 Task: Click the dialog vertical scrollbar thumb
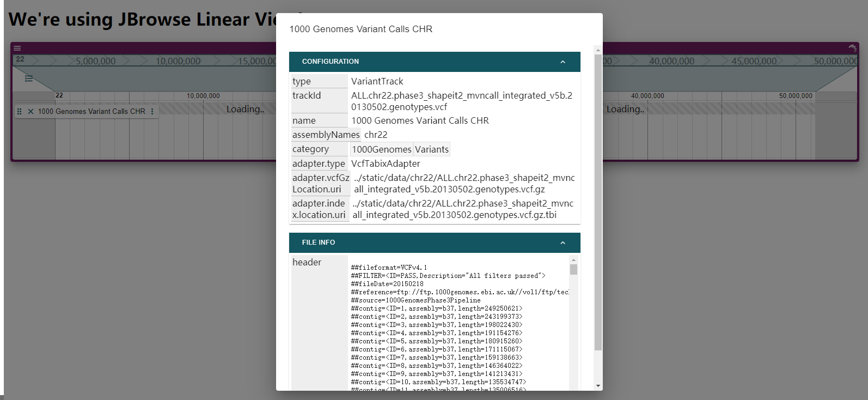(598, 202)
